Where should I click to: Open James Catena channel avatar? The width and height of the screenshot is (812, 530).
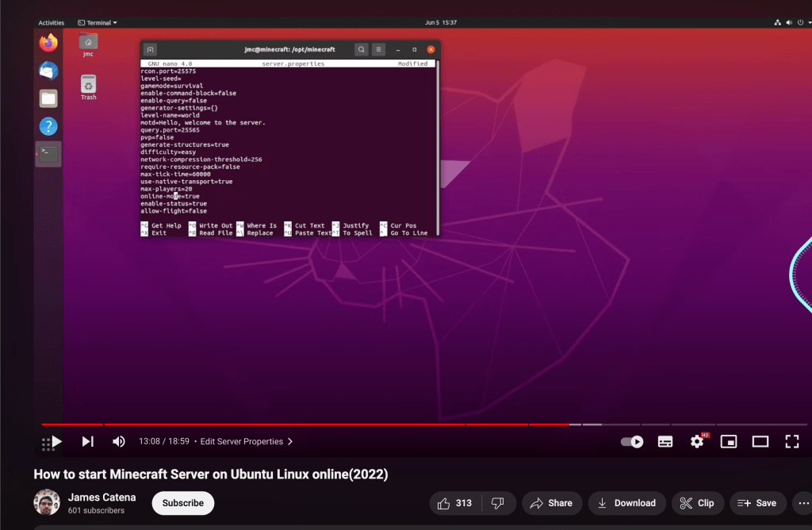[47, 502]
